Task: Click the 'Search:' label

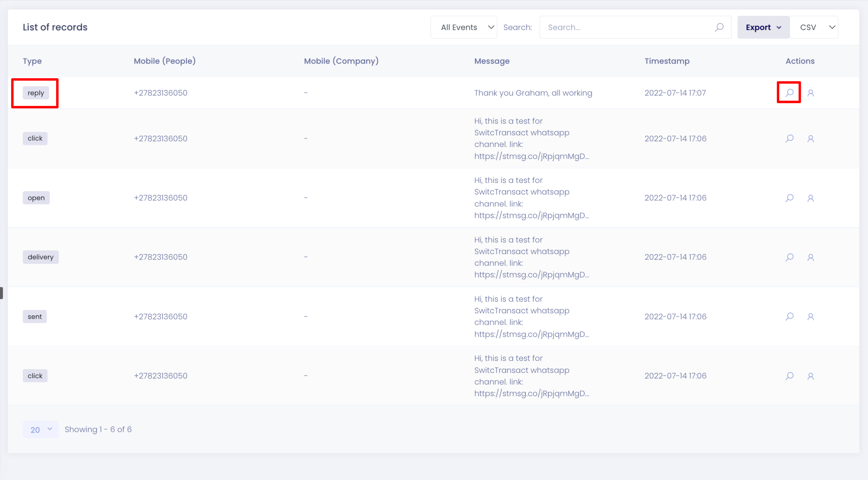Action: coord(518,27)
